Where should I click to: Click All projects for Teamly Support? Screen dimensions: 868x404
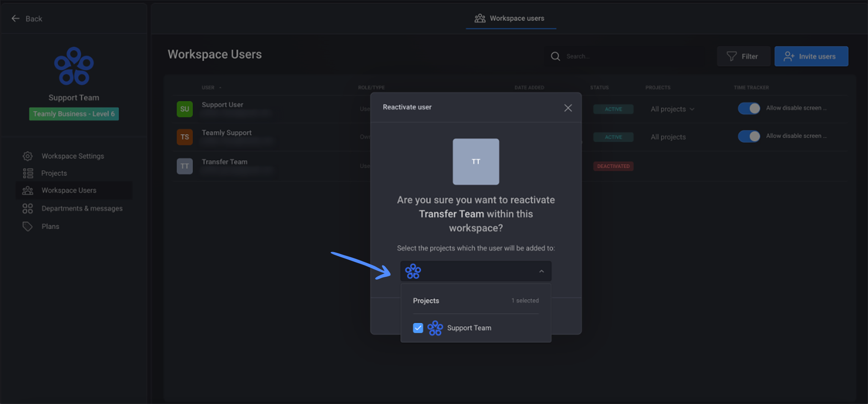click(x=668, y=137)
